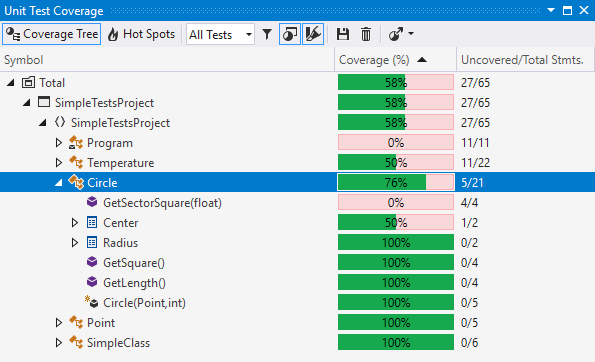Select the GetSectorSquare(float) method icon
The height and width of the screenshot is (362, 595).
92,202
